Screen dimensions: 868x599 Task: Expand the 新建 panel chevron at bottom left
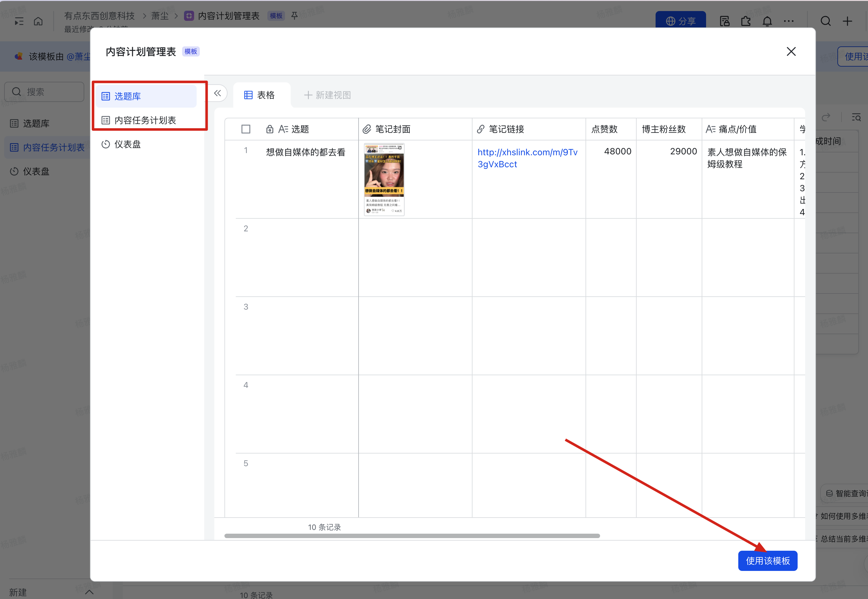(x=89, y=592)
